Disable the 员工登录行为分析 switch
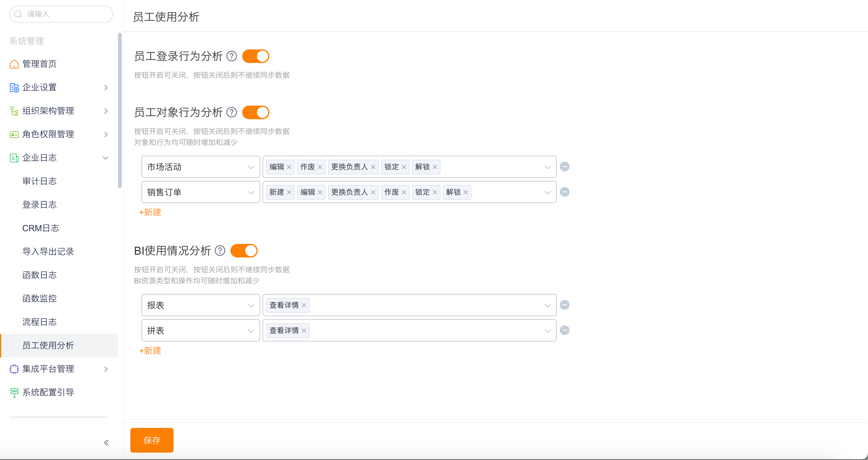The image size is (868, 460). [x=255, y=56]
